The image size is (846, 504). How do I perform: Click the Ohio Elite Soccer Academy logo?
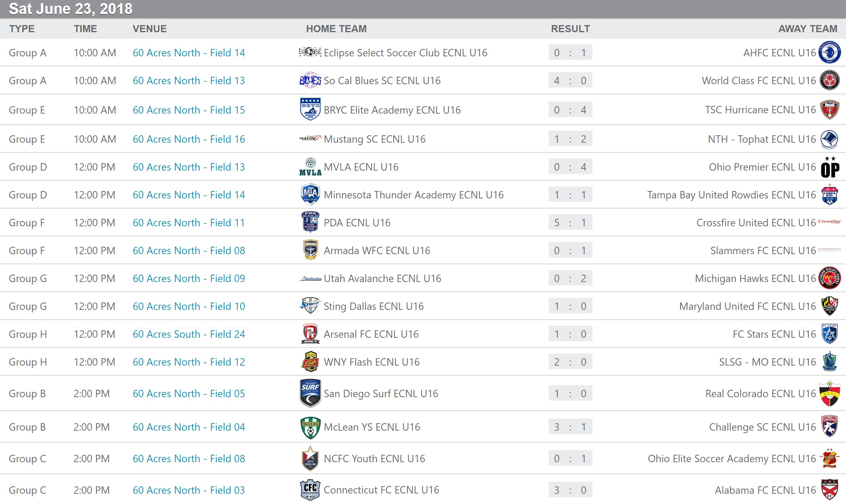click(830, 458)
